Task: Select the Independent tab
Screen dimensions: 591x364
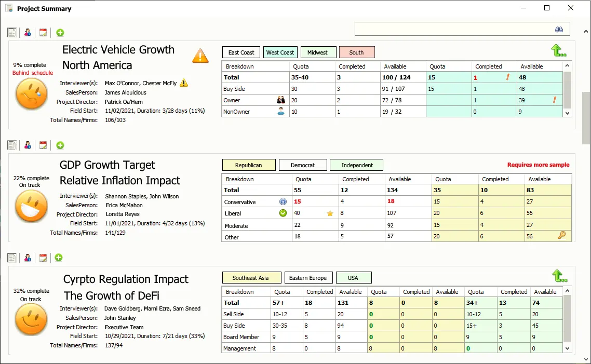Action: point(357,165)
